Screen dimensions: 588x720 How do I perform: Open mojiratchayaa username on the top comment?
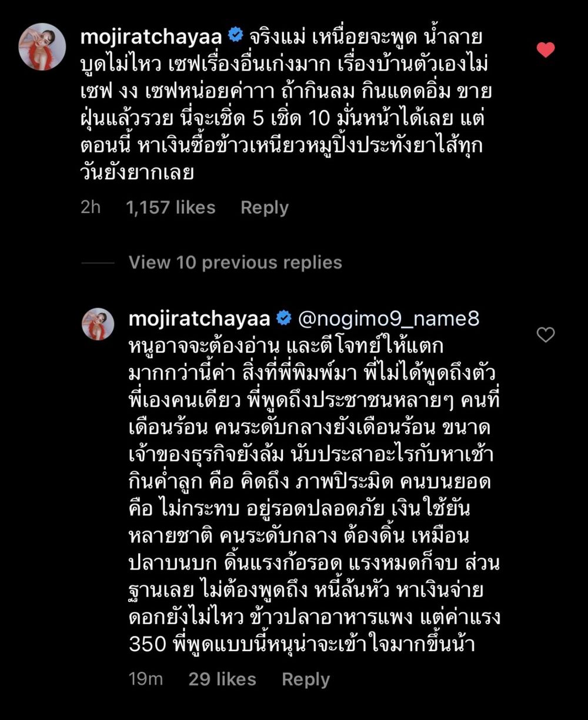click(x=151, y=37)
